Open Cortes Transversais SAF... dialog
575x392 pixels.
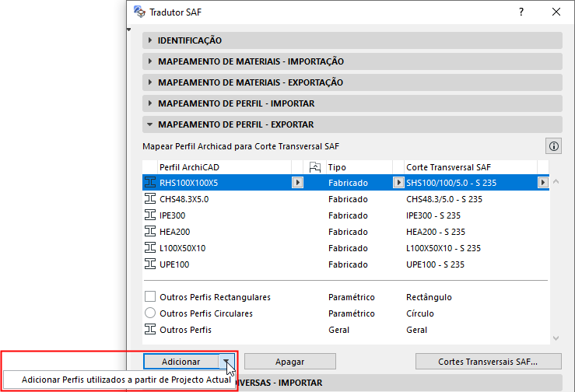[488, 362]
